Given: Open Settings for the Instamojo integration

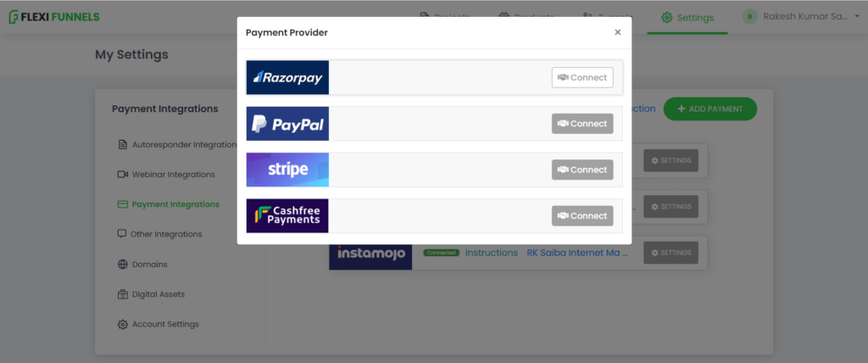Looking at the screenshot, I should [671, 253].
